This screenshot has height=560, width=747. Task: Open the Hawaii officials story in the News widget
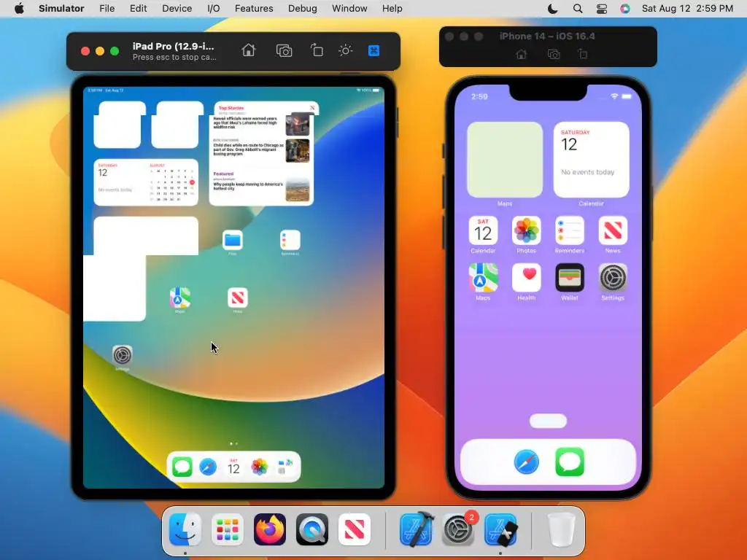tap(262, 123)
